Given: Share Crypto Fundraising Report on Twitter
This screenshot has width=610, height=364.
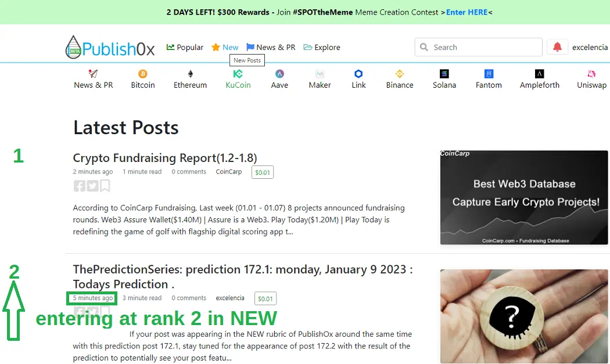Looking at the screenshot, I should pos(92,186).
